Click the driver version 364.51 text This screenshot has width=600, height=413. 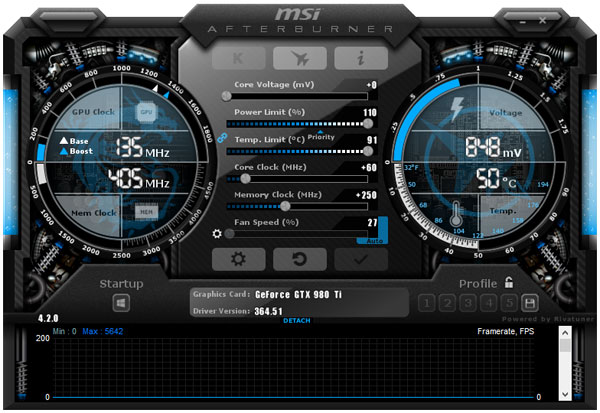pyautogui.click(x=269, y=311)
